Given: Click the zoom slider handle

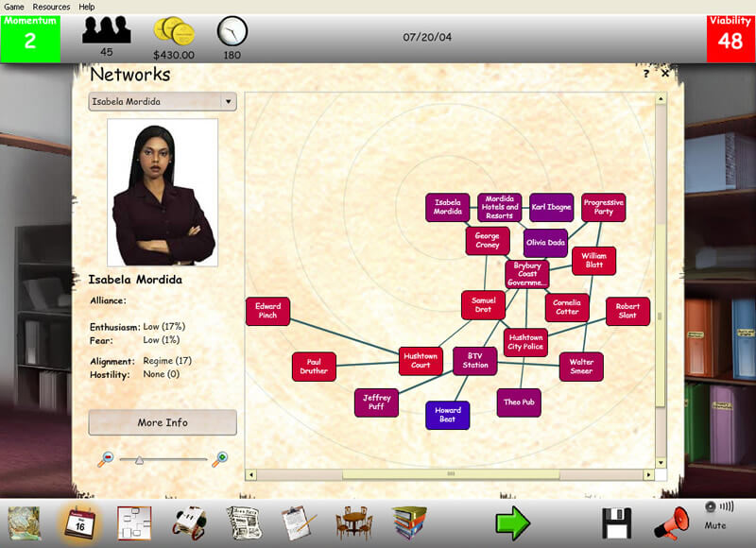Looking at the screenshot, I should coord(139,459).
